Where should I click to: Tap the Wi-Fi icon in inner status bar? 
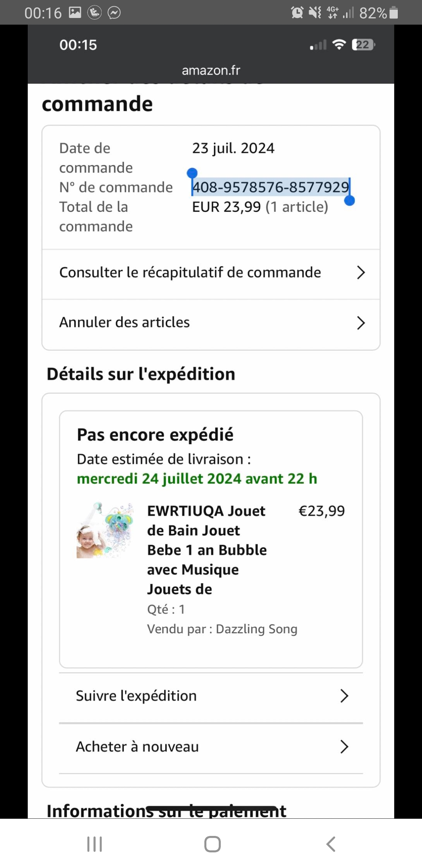[x=339, y=45]
